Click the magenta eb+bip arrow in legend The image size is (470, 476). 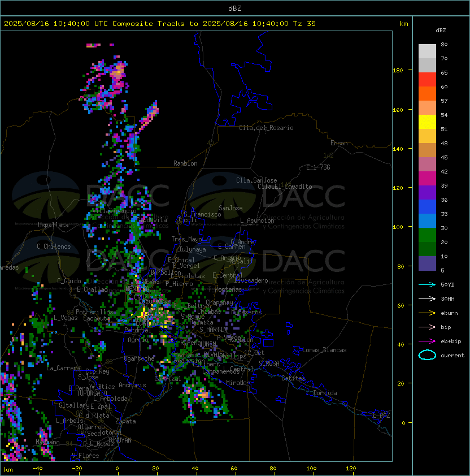coord(427,341)
